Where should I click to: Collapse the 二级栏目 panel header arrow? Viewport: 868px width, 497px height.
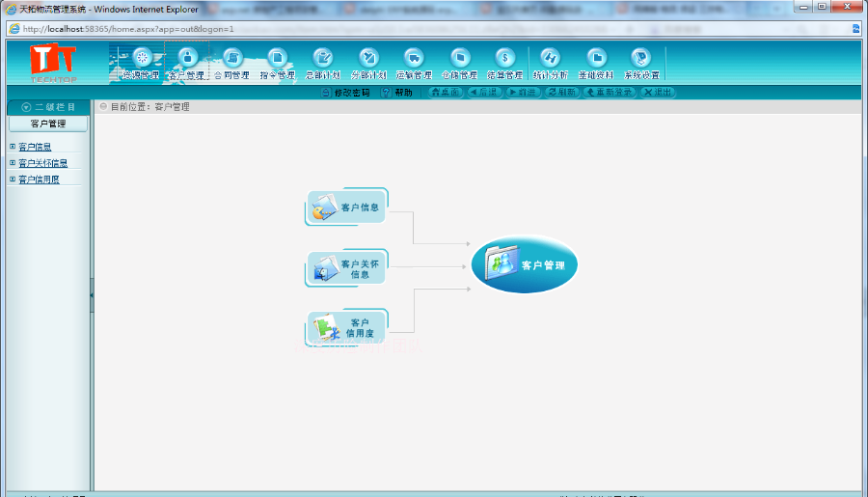coord(26,107)
